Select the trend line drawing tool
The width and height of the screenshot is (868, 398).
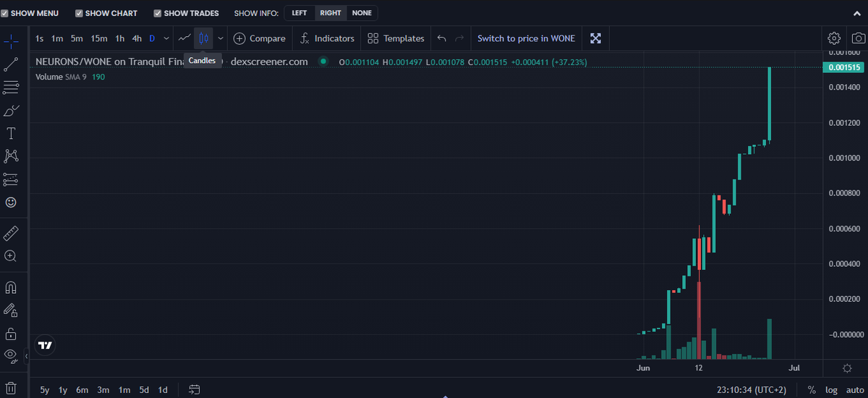11,64
